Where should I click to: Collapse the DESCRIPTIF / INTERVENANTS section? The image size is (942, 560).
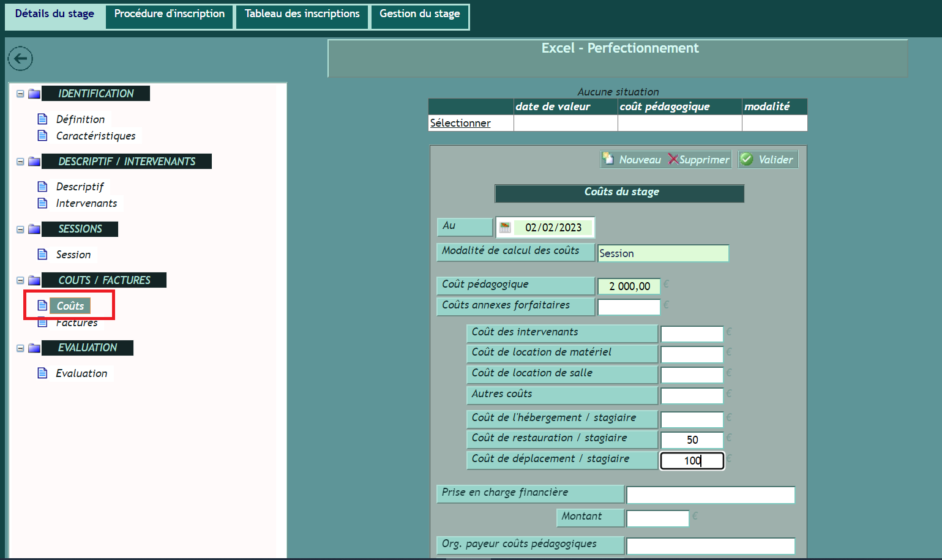coord(20,162)
